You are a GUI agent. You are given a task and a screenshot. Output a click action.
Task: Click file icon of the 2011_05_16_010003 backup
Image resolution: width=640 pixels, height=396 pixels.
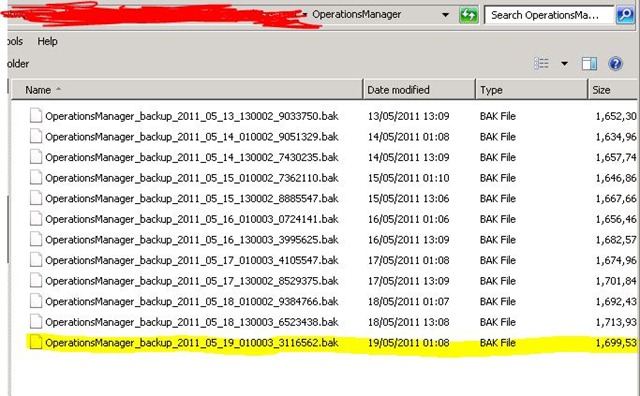point(36,218)
